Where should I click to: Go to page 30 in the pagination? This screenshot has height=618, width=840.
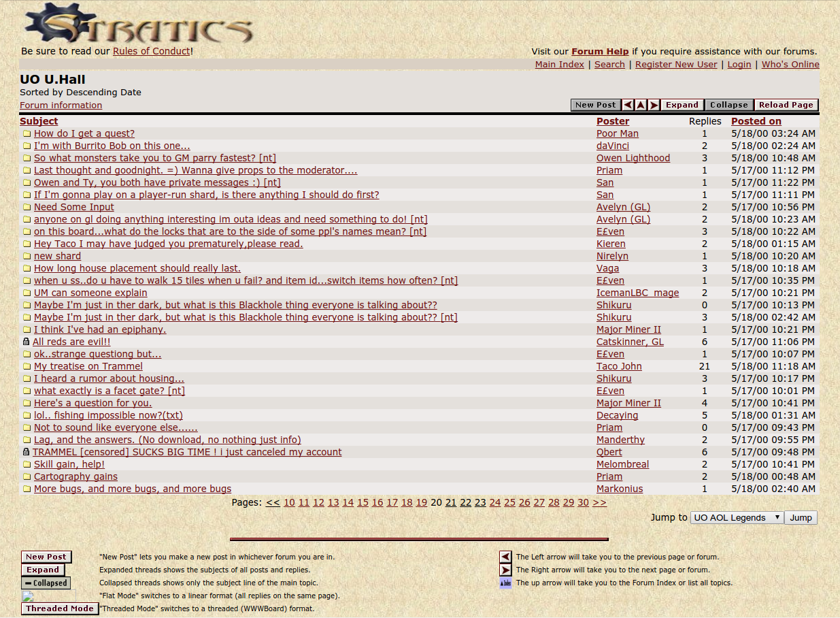point(583,502)
